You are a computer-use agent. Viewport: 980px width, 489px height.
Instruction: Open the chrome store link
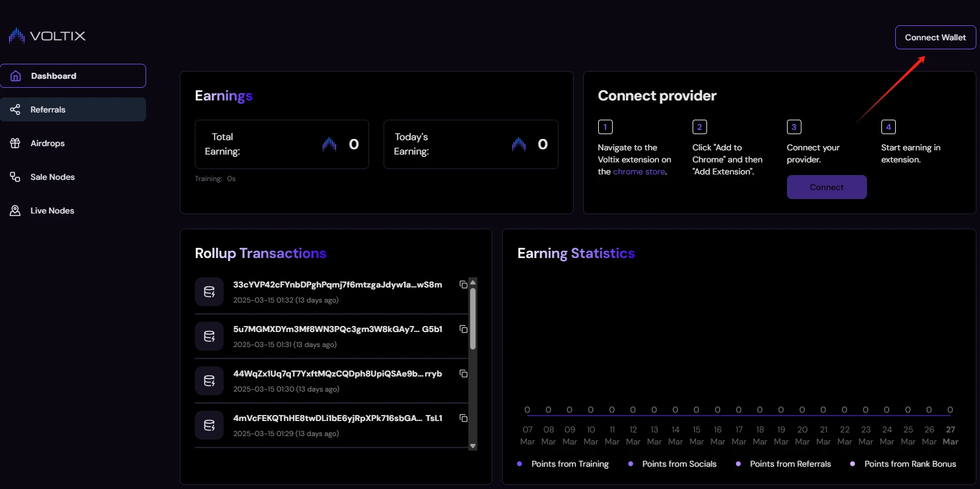(639, 171)
